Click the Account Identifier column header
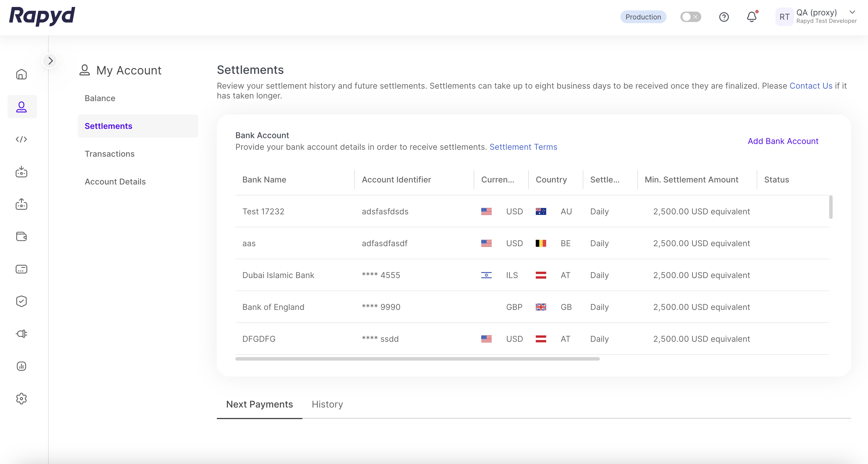868x464 pixels. coord(396,180)
